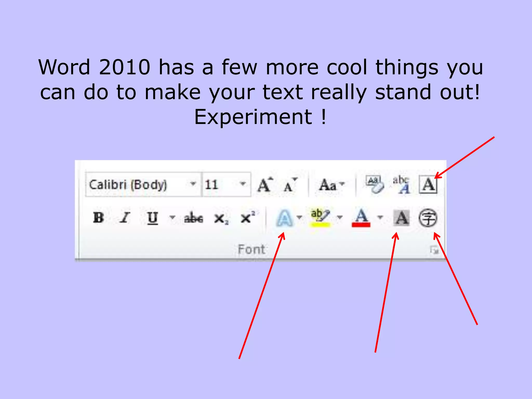Viewport: 532px width, 399px height.
Task: Toggle Italic formatting
Action: (125, 218)
